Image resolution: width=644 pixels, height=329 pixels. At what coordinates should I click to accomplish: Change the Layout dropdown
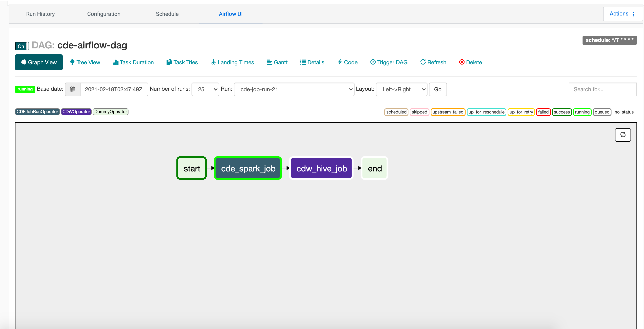[x=401, y=89]
